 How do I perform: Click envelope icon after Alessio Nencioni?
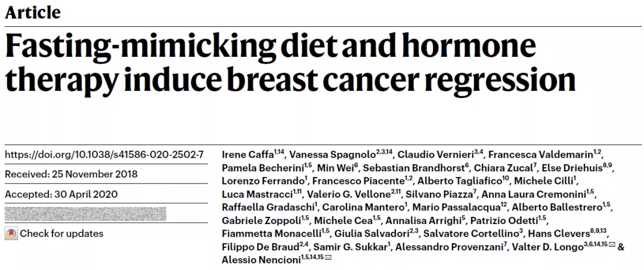pos(327,259)
